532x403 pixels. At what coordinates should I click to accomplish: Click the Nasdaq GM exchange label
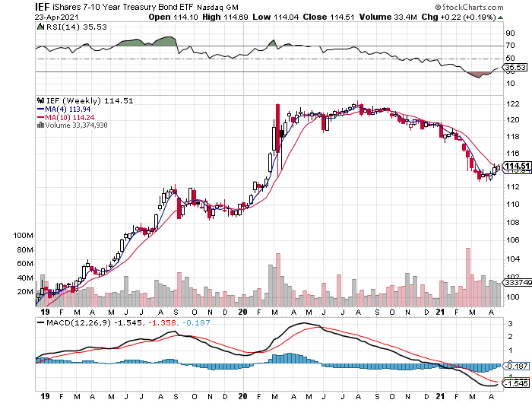tap(217, 7)
